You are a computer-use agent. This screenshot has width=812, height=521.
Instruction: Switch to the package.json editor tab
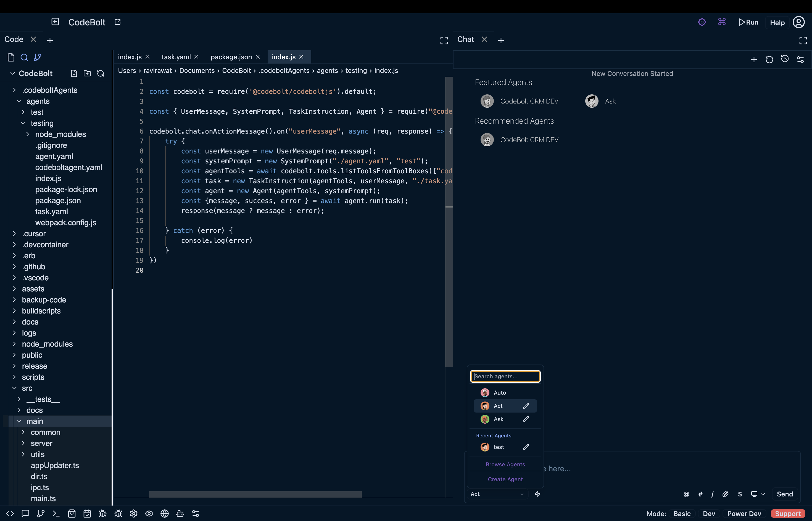[x=231, y=57]
